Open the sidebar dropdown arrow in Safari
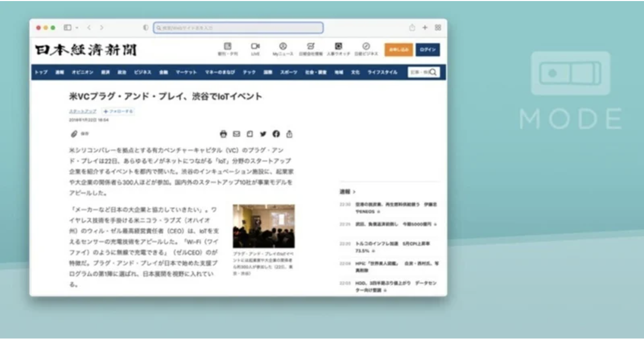The image size is (644, 339). pos(77,28)
